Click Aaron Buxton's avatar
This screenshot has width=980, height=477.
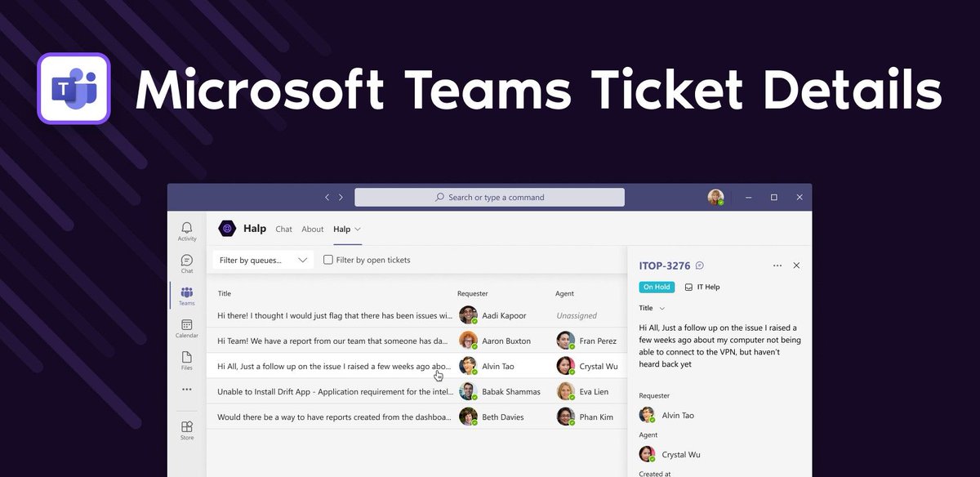pyautogui.click(x=468, y=341)
